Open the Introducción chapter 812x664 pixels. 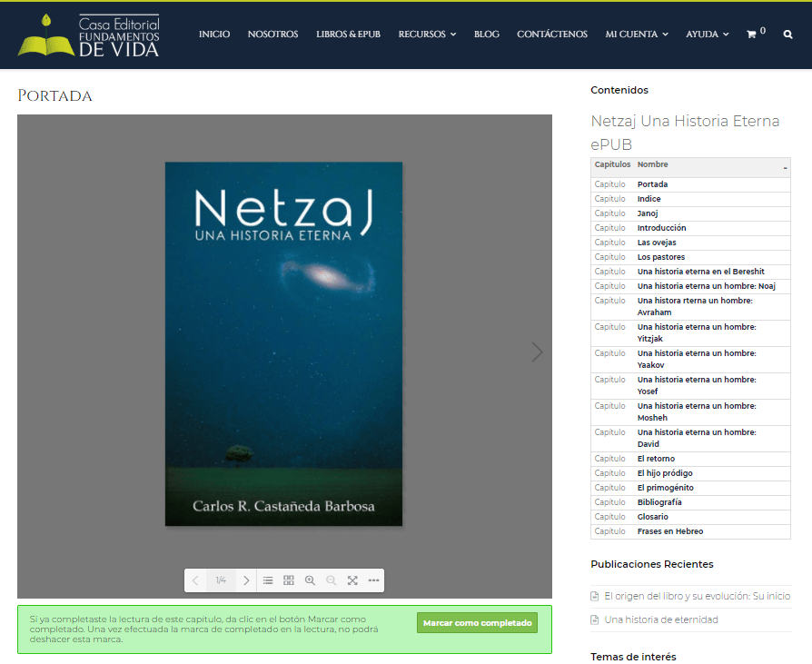pos(661,228)
